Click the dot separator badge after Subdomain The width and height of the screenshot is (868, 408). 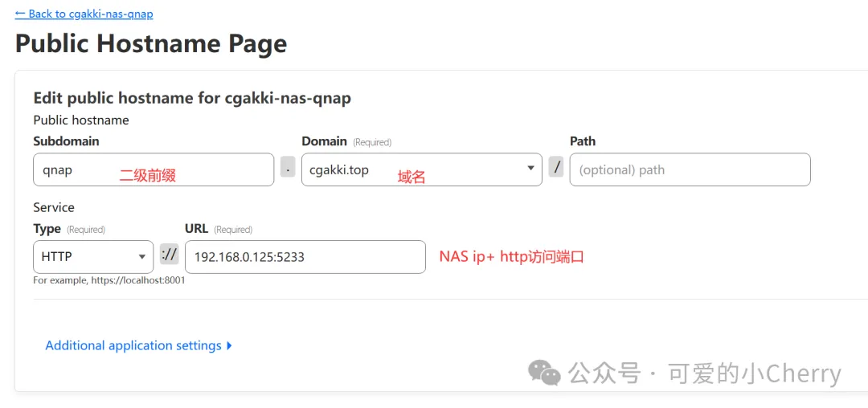pos(288,167)
